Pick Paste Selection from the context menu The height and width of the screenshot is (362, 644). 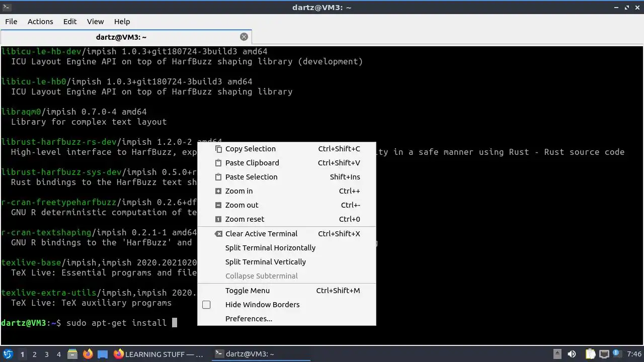click(x=286, y=177)
